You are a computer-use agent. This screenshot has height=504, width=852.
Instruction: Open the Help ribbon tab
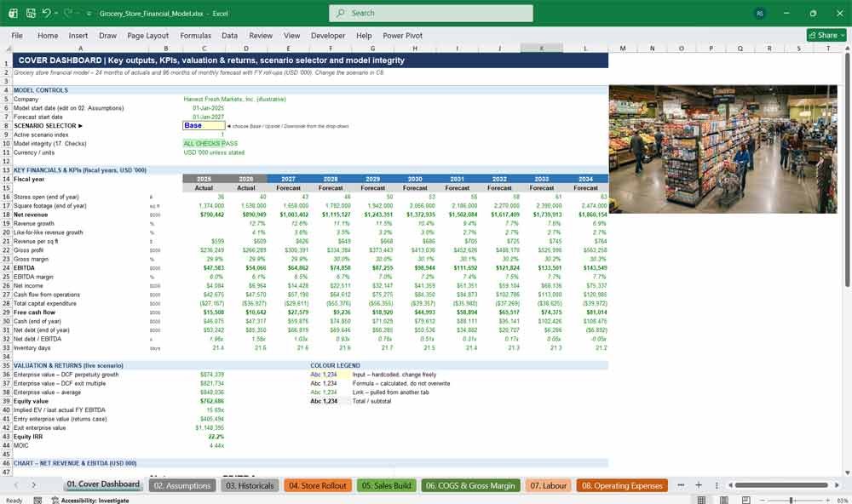(x=364, y=35)
